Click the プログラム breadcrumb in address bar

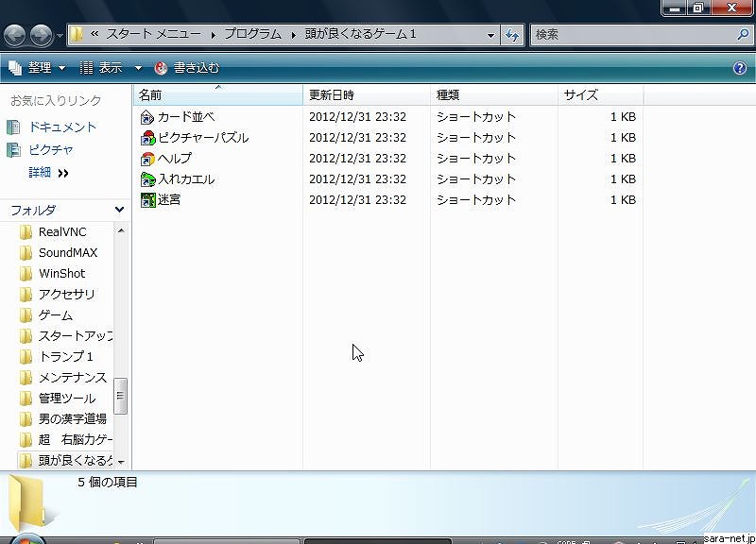[251, 34]
